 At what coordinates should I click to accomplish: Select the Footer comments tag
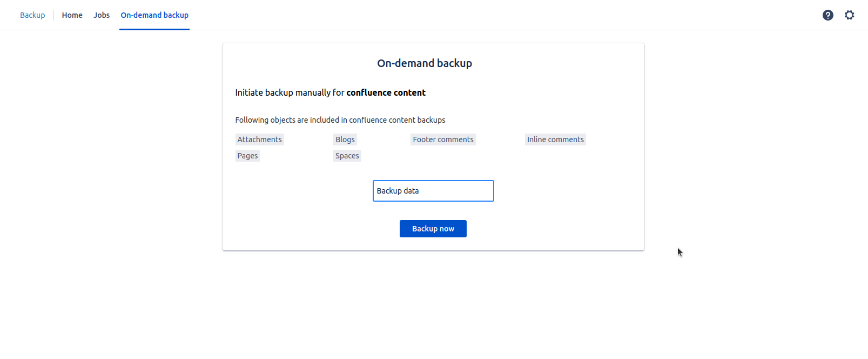click(x=443, y=139)
